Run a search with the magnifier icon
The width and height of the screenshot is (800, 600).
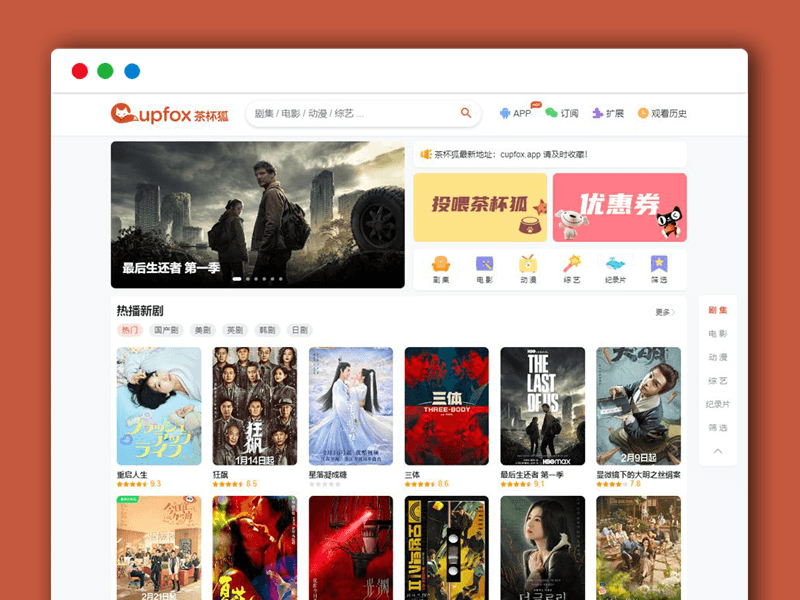(465, 113)
